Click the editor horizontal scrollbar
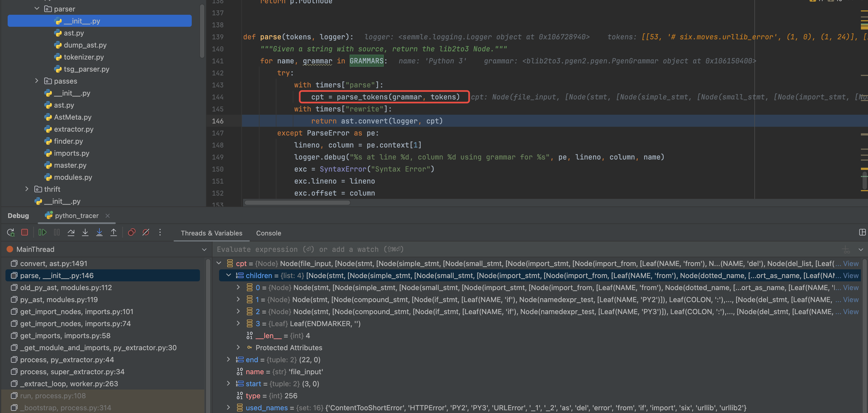The height and width of the screenshot is (413, 868). click(x=297, y=203)
